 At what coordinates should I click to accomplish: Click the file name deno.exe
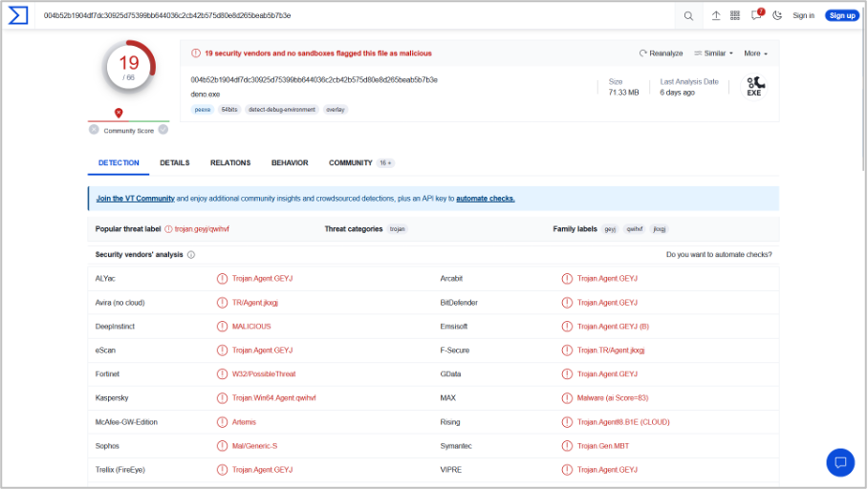[206, 94]
